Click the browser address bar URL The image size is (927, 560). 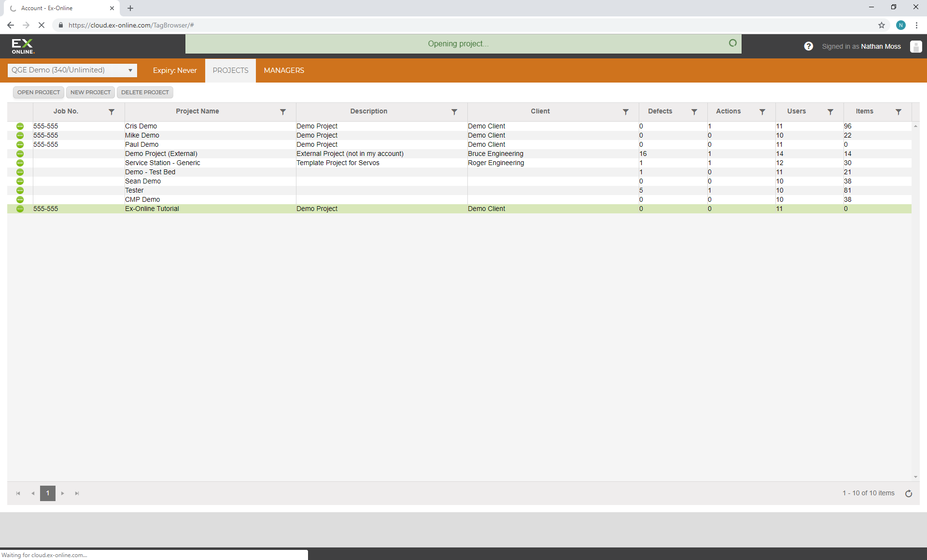pos(131,25)
